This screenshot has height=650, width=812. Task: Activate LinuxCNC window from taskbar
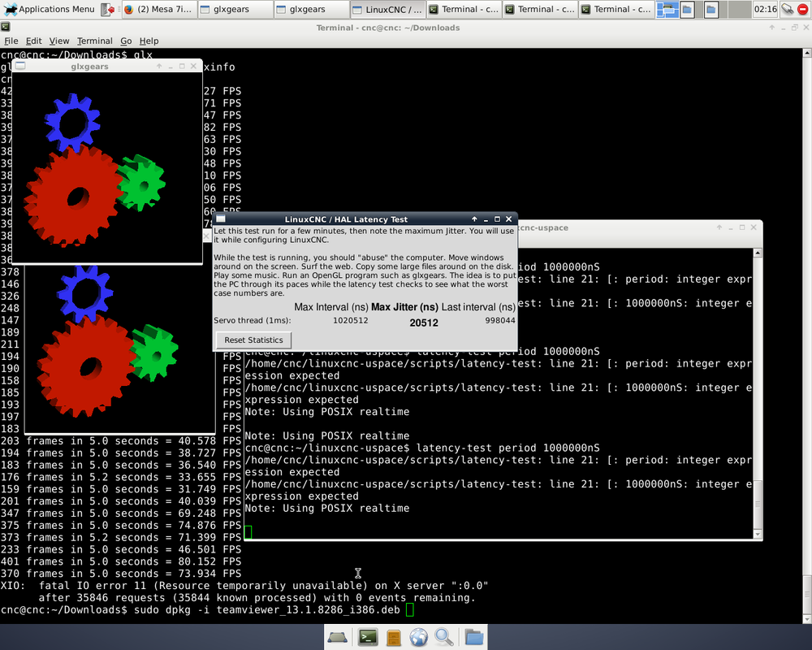[x=388, y=10]
